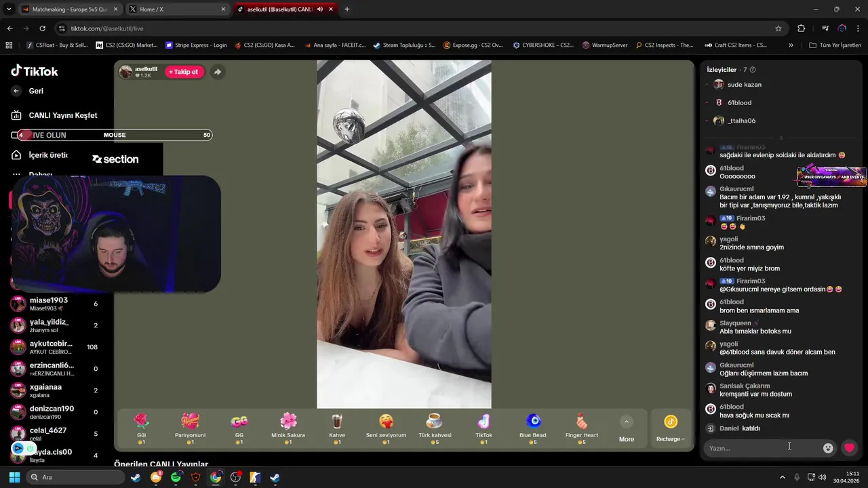Screen dimensions: 868x488
Task: Open CSFloat Buy & Sell bookmark
Action: [x=56, y=45]
